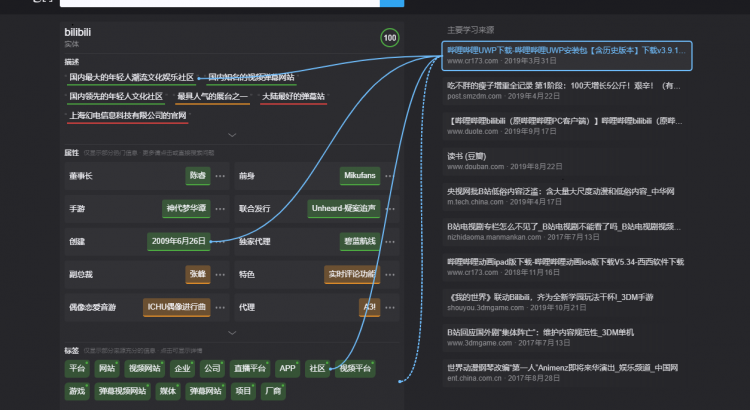Open the three-dot menu next to 神代梦华谭
The width and height of the screenshot is (750, 410).
point(220,209)
